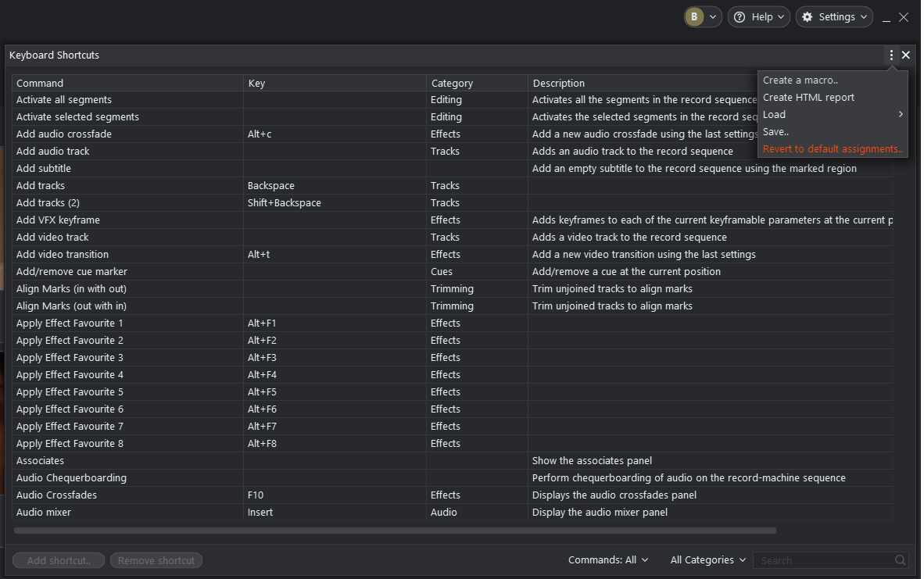Select the Add audio crossfade command

click(x=63, y=134)
